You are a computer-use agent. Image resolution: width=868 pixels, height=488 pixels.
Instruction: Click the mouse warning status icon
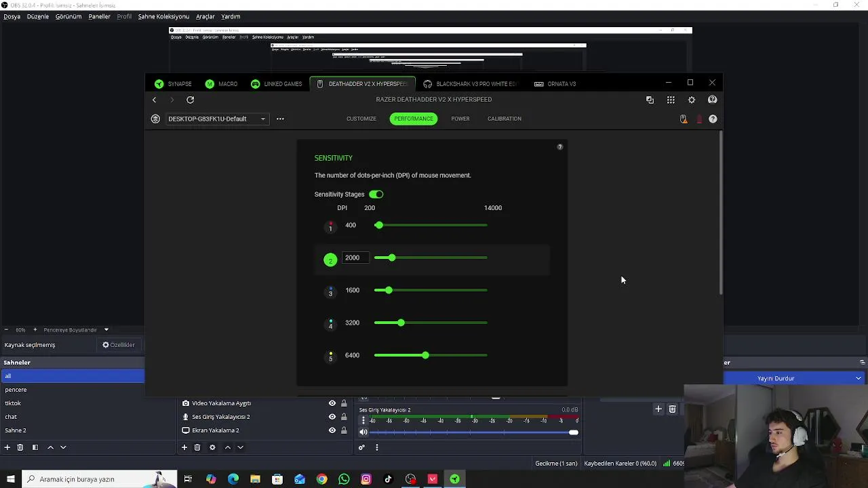684,119
